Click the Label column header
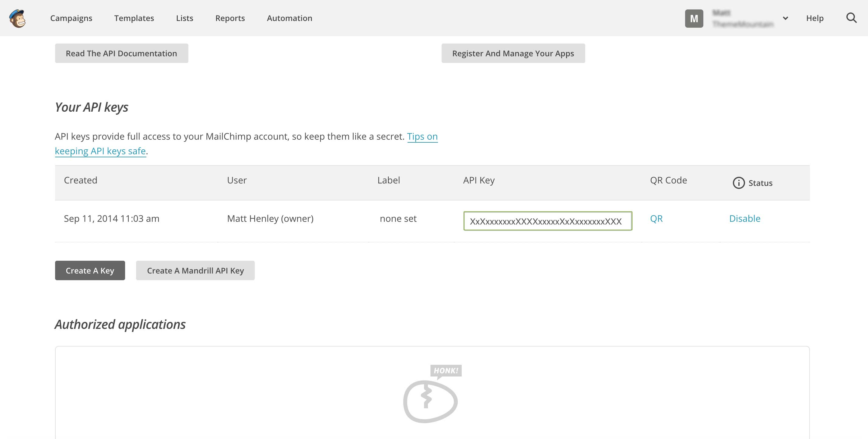Image resolution: width=868 pixels, height=439 pixels. tap(389, 180)
